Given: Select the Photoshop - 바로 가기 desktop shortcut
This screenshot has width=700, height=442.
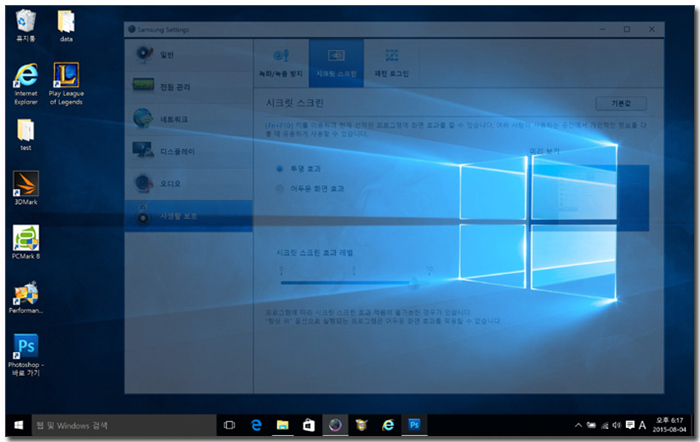Looking at the screenshot, I should point(26,355).
